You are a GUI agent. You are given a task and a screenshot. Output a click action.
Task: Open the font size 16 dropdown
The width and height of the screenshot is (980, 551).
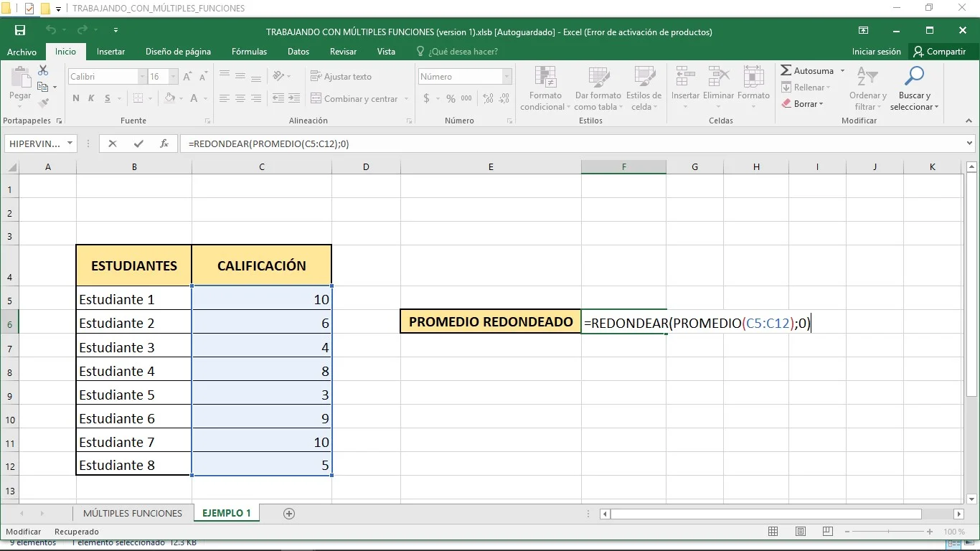(x=174, y=77)
